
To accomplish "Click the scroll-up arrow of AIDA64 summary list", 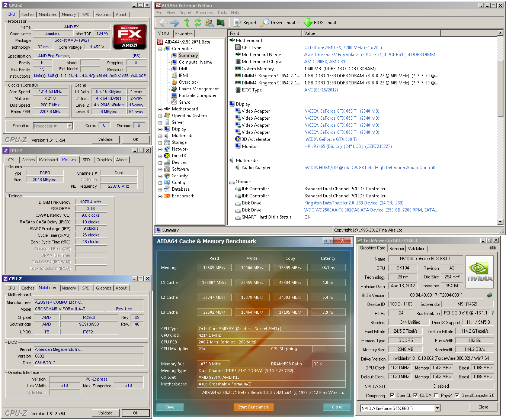I will [500, 33].
